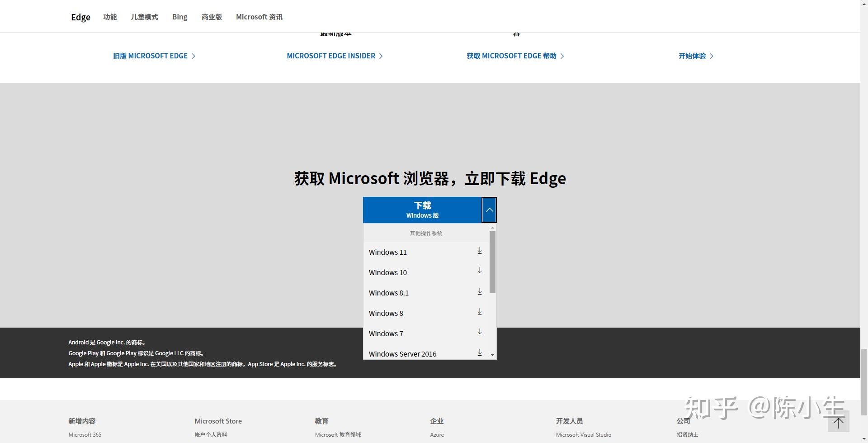Screen dimensions: 868x443
Task: Open the Azure link in footer
Action: point(437,434)
